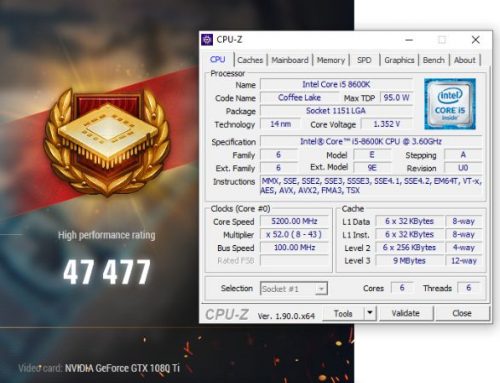This screenshot has height=383, width=500.
Task: Click the Cores count value
Action: 402,288
